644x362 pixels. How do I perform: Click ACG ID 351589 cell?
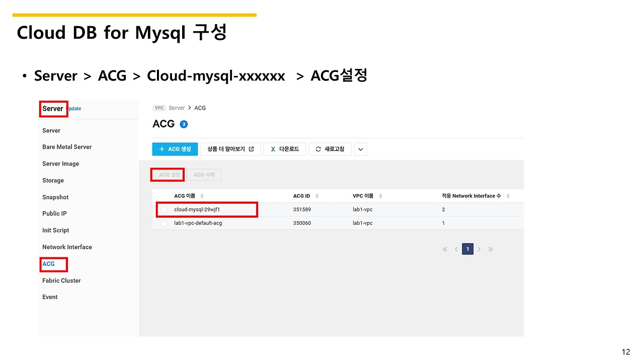point(302,210)
